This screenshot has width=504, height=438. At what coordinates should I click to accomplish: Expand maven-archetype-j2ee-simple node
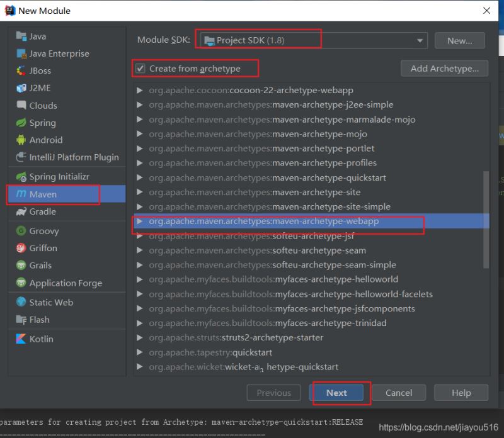[139, 104]
